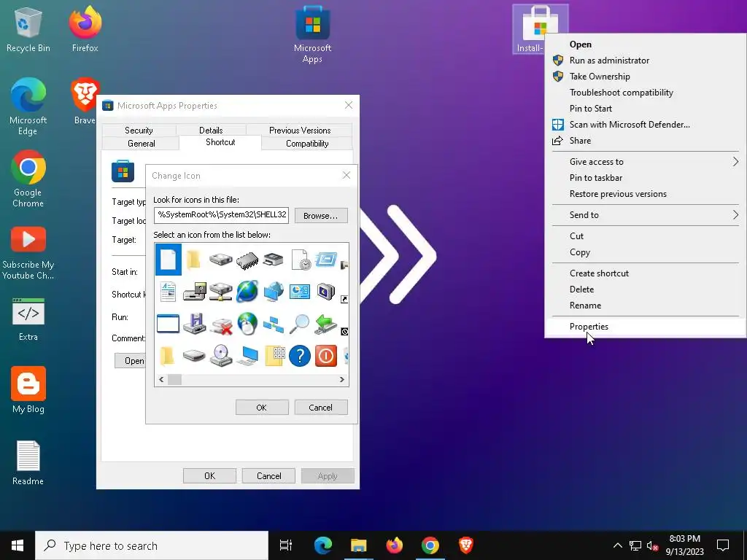The width and height of the screenshot is (747, 560).
Task: Click Browse... in the Change Icon dialog
Action: [x=321, y=216]
